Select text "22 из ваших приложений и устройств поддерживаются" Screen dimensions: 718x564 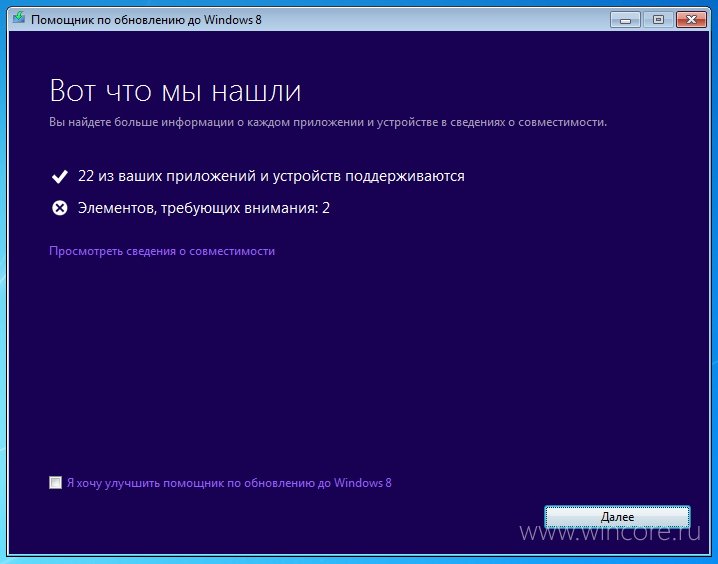[x=271, y=176]
